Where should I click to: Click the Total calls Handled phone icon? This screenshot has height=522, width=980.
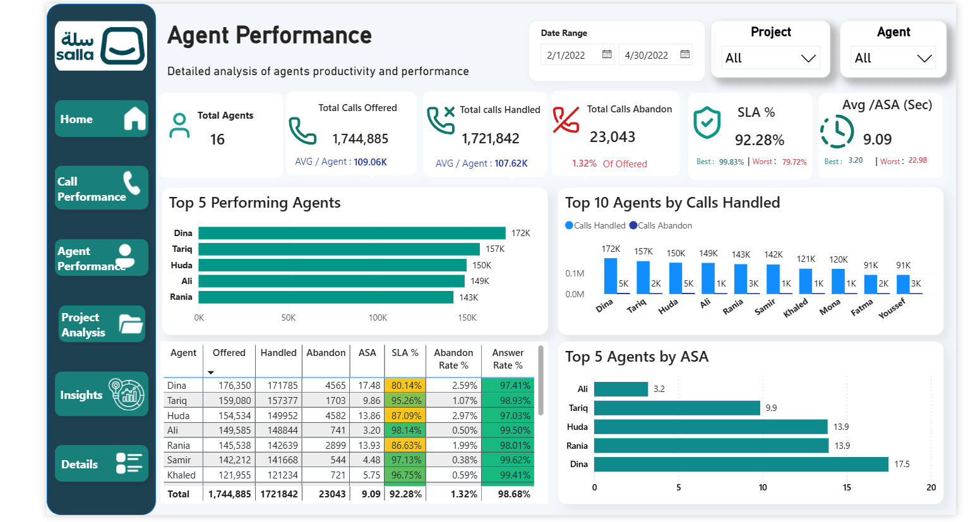[441, 120]
